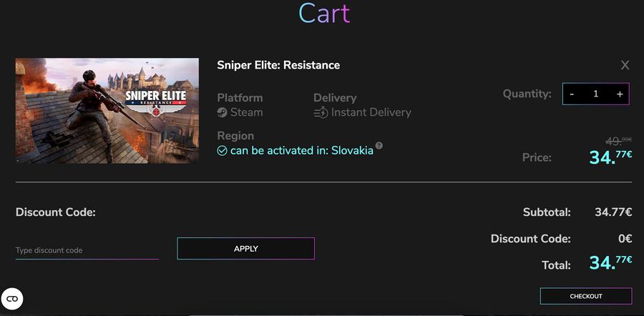The image size is (644, 316).
Task: Click the Total amount 34.77€
Action: tap(610, 262)
